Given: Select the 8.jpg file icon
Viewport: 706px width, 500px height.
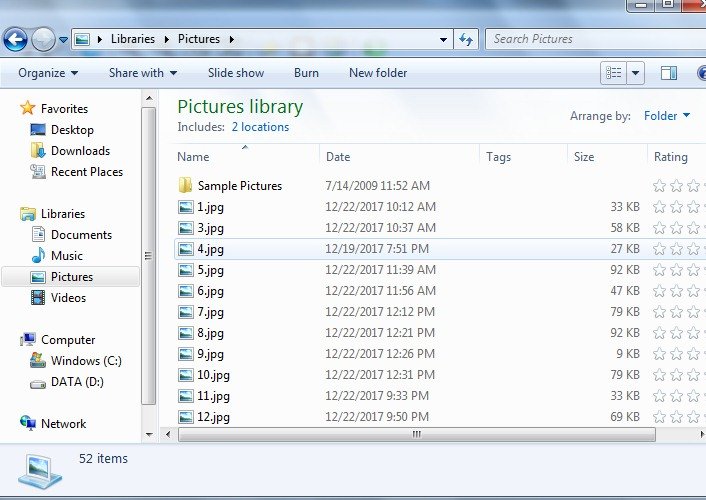Looking at the screenshot, I should pos(186,333).
